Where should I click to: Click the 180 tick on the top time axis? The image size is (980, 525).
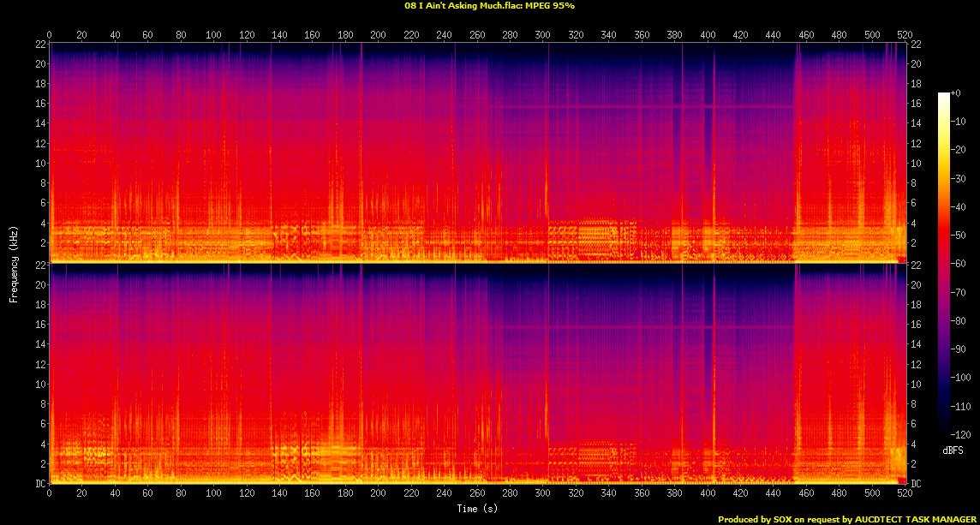(x=345, y=35)
